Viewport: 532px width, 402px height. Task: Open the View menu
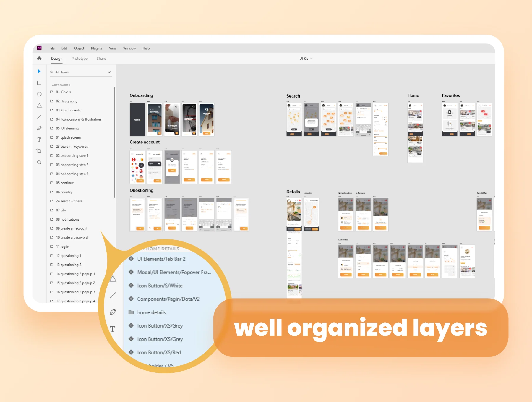[x=113, y=48]
